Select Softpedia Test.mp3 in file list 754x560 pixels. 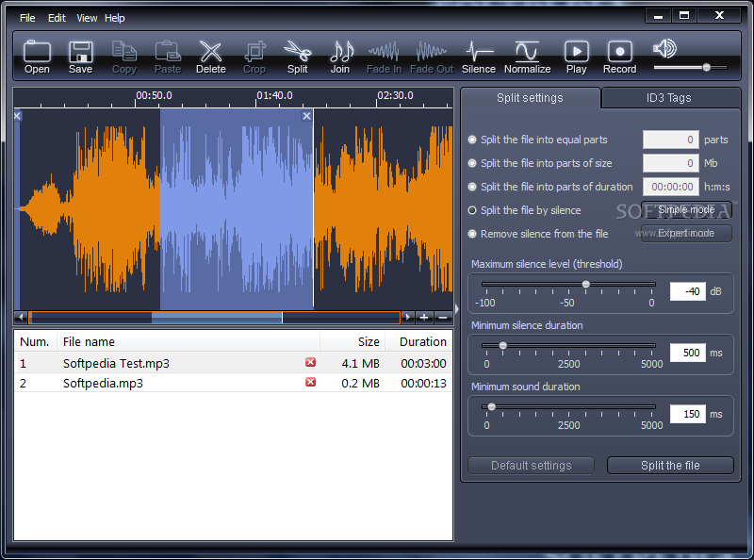(233, 363)
